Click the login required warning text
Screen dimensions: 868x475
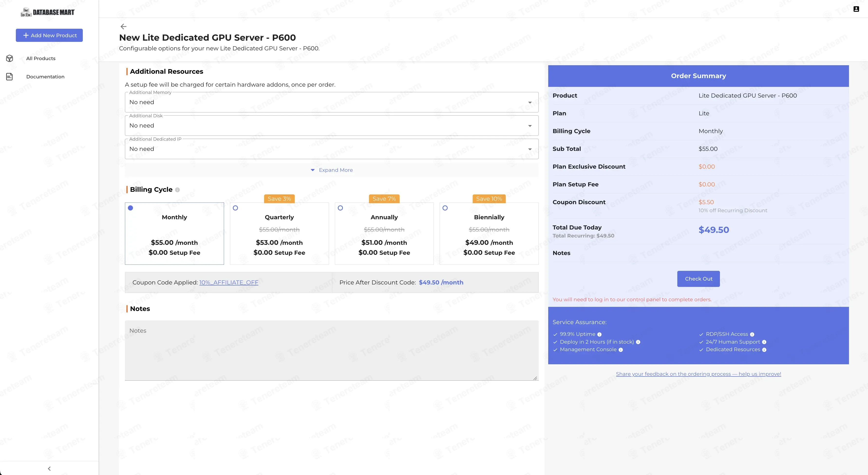pos(632,300)
